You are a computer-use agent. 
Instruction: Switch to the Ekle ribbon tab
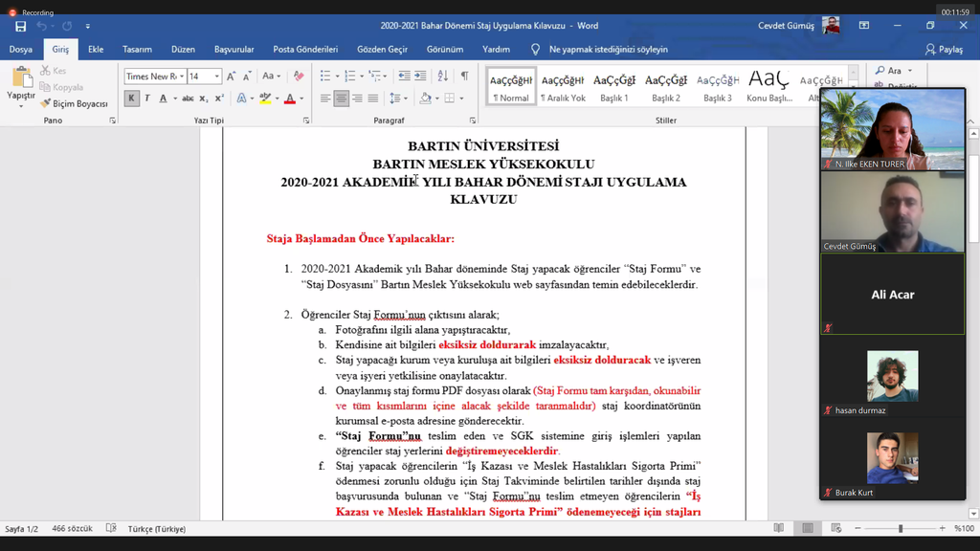(96, 50)
